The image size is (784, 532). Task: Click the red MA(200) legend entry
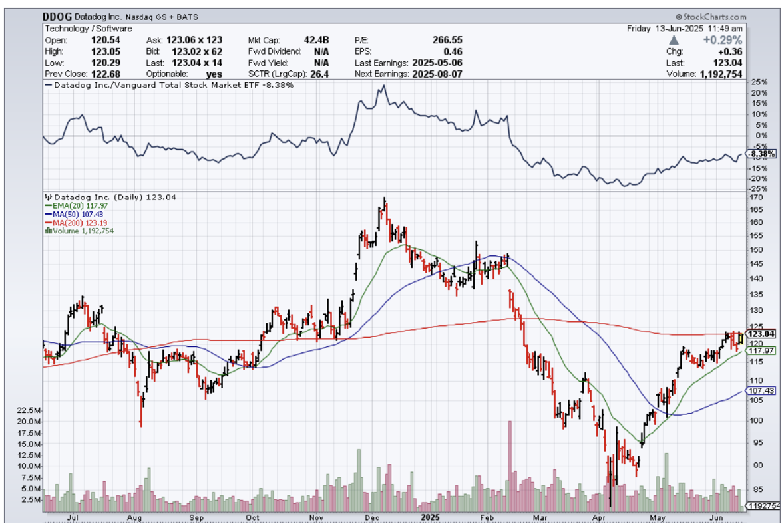coord(70,223)
